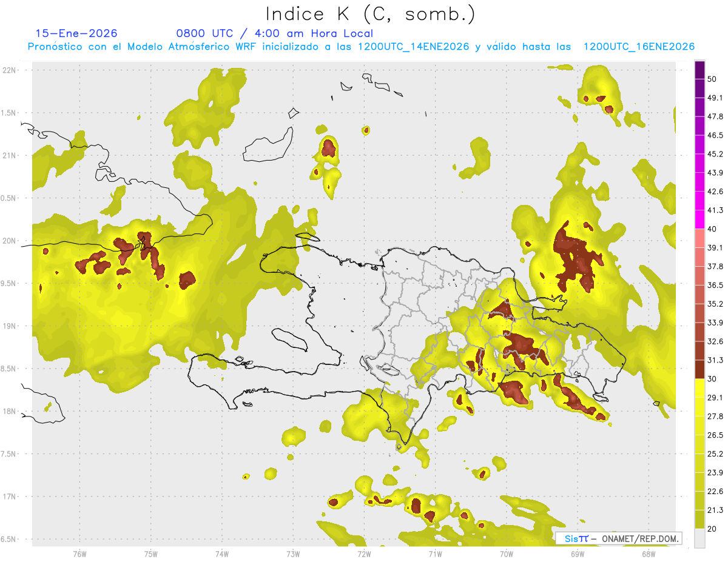Click the 75W longitude axis label
The width and height of the screenshot is (728, 562).
click(x=151, y=553)
